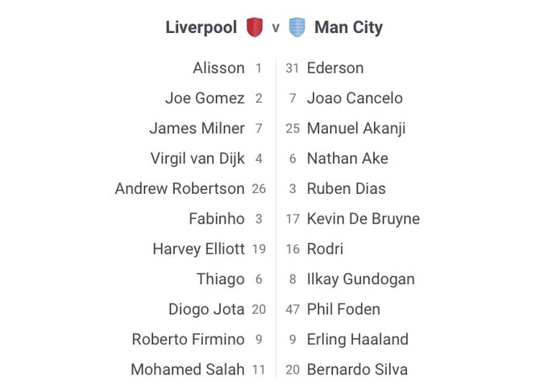Open the Man City team name heading

(x=348, y=27)
